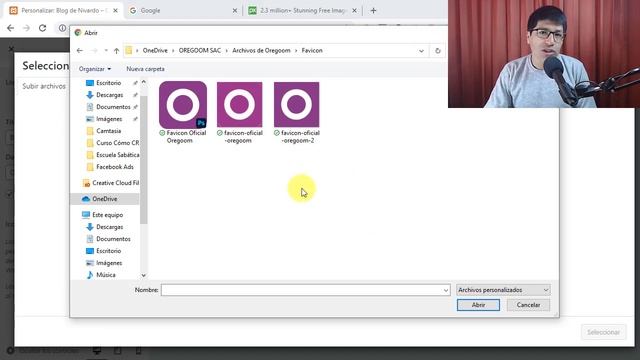
Task: Select Este equipo in the navigation pane
Action: (107, 215)
